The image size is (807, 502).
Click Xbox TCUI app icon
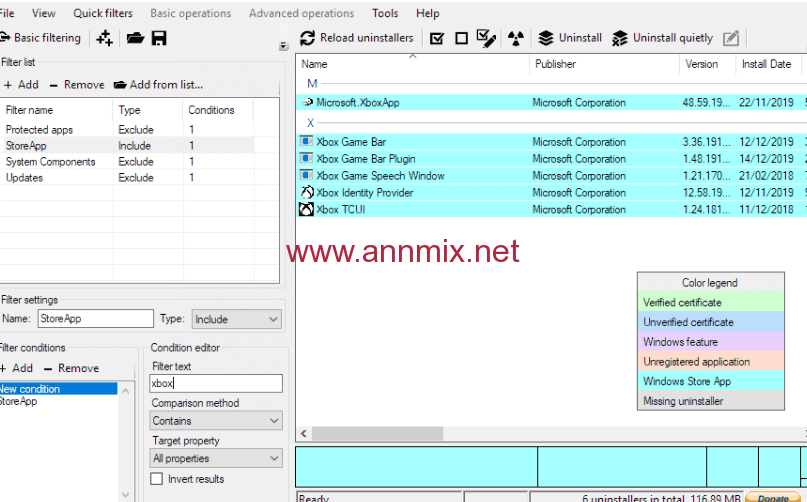pos(306,209)
